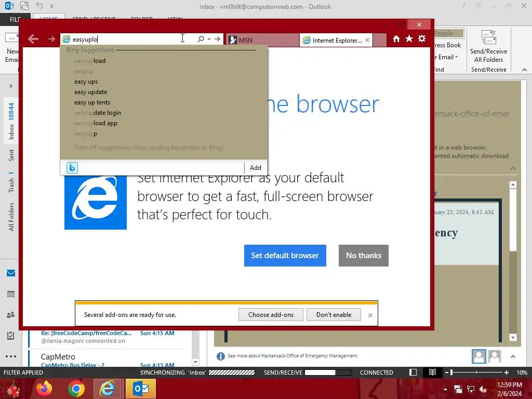
Task: Click the Internet Explorer logo tile
Action: 96,202
